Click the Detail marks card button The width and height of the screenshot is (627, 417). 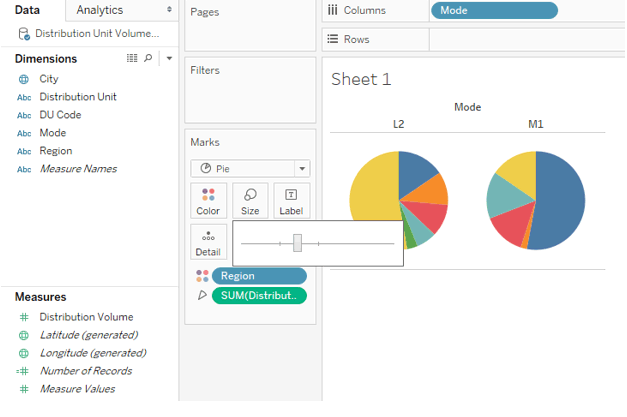tap(208, 241)
